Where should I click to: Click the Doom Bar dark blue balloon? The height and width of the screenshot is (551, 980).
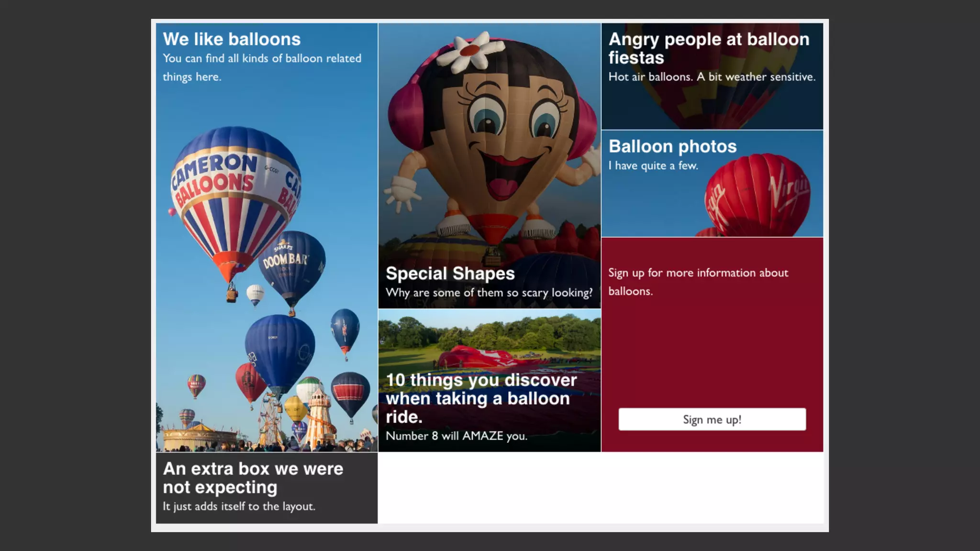[x=292, y=268]
